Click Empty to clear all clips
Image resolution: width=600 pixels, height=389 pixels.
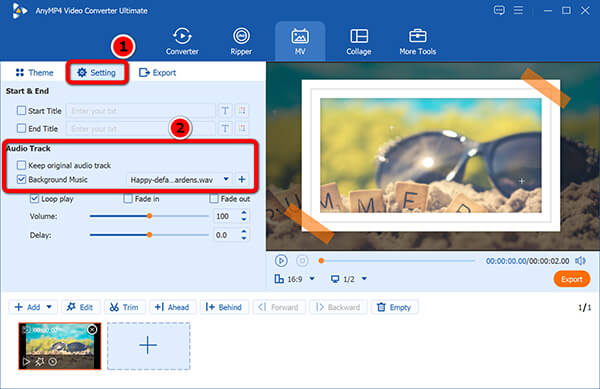tap(394, 307)
